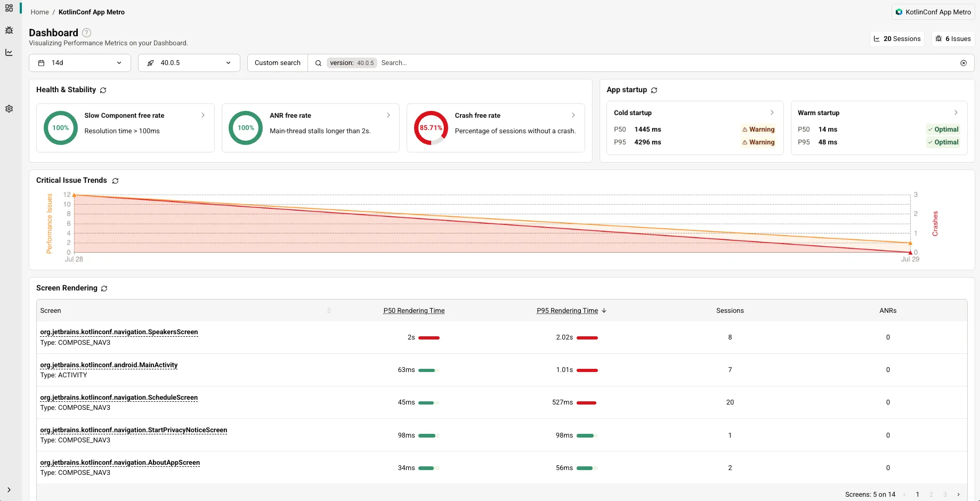
Task: Refresh the Critical Issue Trends chart
Action: click(115, 181)
